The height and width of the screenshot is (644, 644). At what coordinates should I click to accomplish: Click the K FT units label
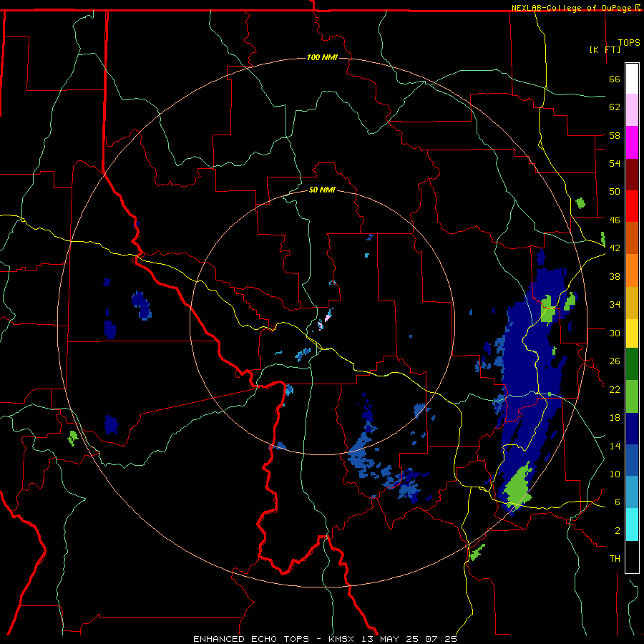(x=605, y=49)
